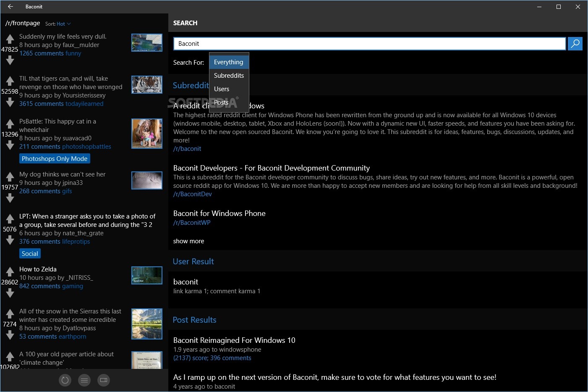This screenshot has height=392, width=588.
Task: Downvote the Sierras snow post
Action: pos(10,335)
